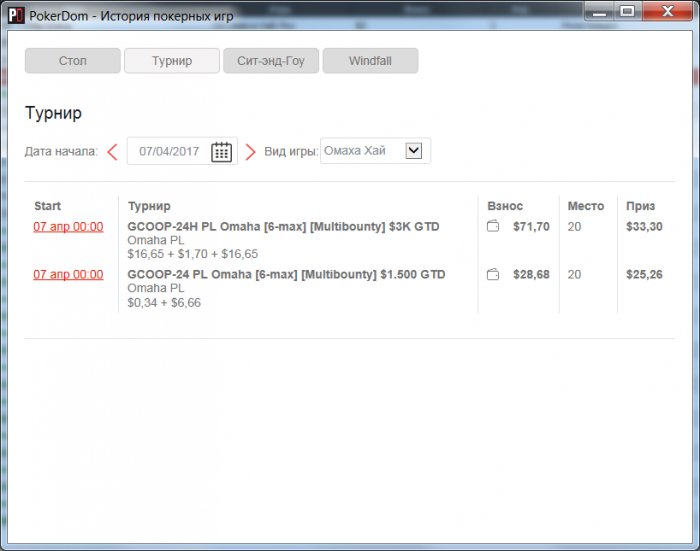
Task: Switch to the Стол tab
Action: (x=73, y=61)
